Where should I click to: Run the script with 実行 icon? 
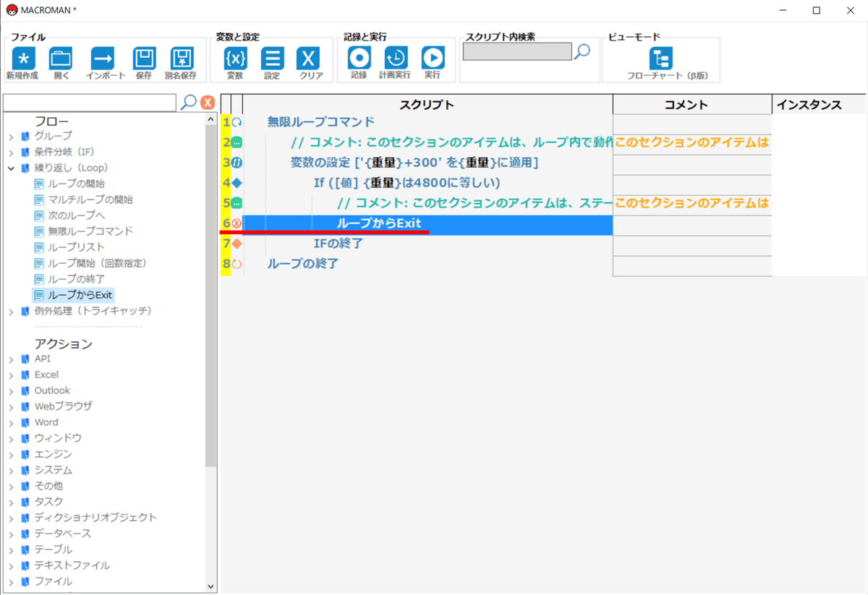coord(433,59)
